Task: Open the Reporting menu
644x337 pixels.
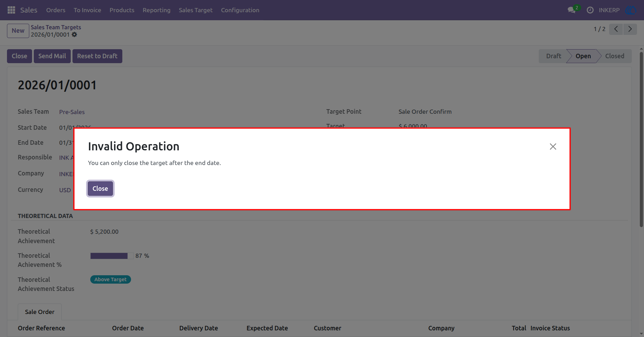Action: (x=156, y=10)
